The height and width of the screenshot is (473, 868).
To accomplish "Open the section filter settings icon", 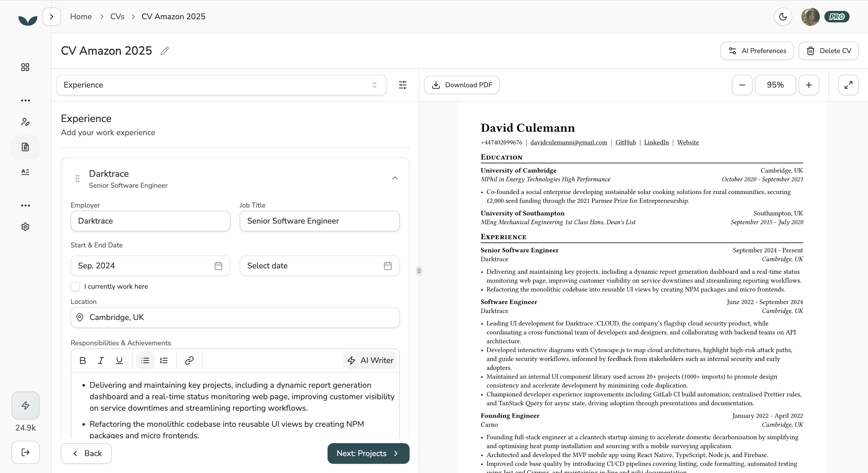I will click(x=402, y=85).
